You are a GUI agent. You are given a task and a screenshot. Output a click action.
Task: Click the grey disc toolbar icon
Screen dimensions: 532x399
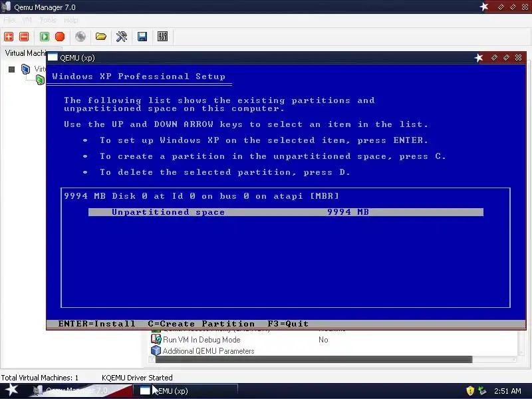click(80, 37)
